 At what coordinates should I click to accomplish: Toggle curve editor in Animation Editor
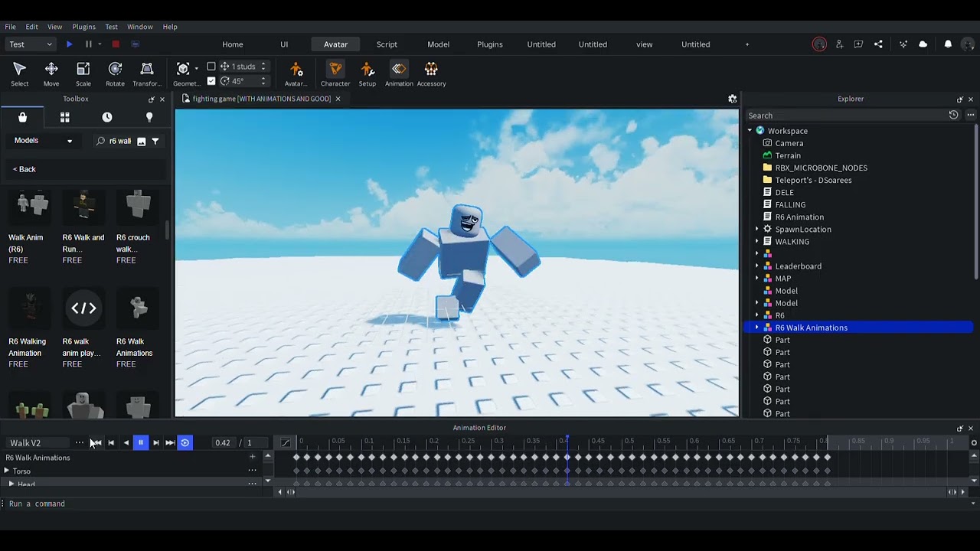click(286, 443)
